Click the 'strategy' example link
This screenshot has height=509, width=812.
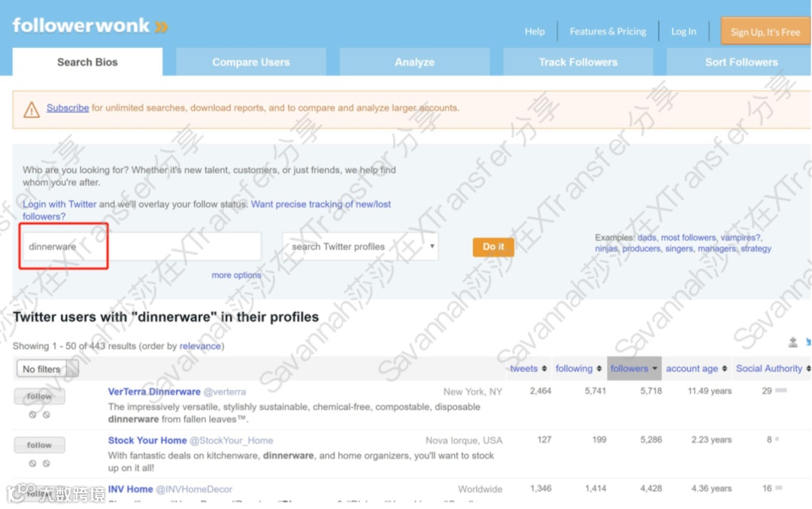pos(756,249)
